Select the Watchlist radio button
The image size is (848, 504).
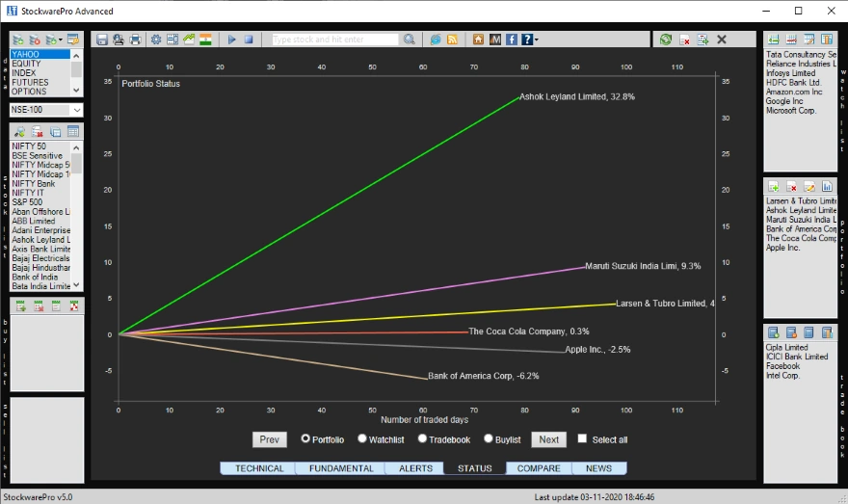pos(362,438)
